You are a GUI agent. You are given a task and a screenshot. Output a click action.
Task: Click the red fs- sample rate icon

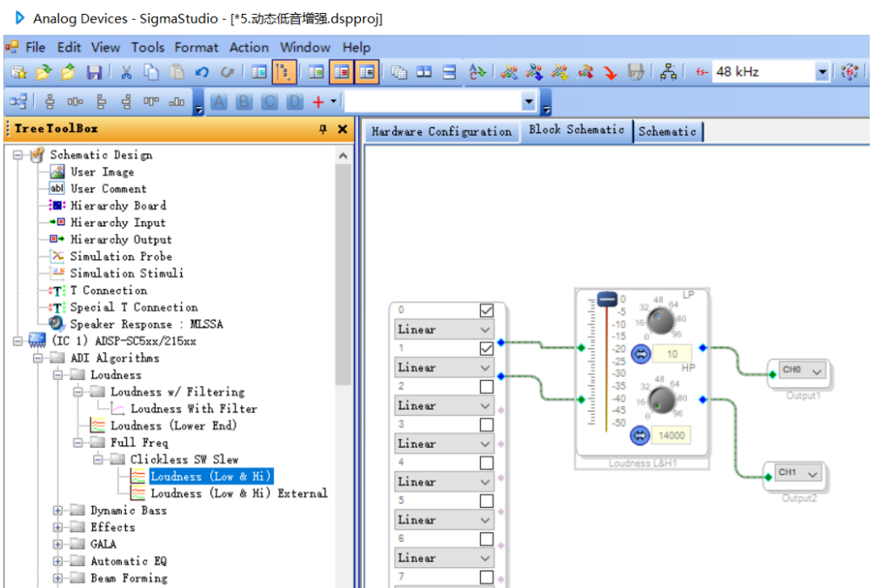pyautogui.click(x=702, y=72)
